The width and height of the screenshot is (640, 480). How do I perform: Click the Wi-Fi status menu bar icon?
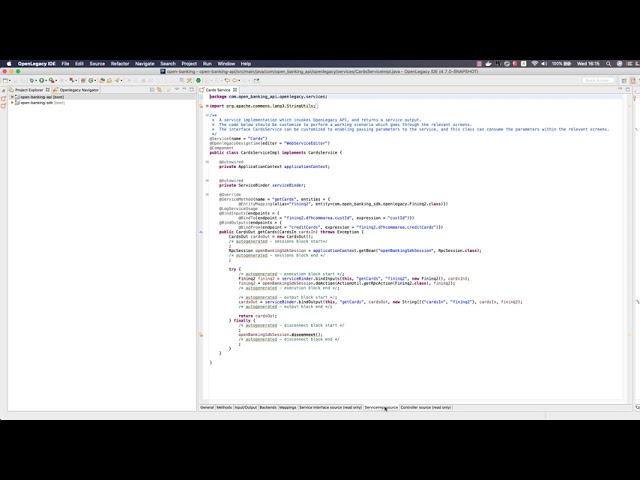[x=534, y=64]
